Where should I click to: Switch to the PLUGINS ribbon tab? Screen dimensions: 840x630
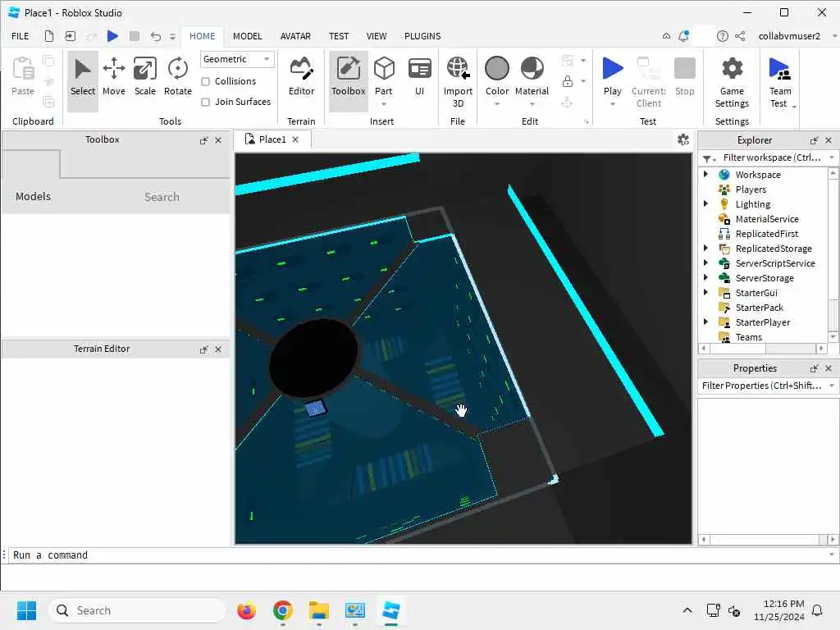click(422, 36)
